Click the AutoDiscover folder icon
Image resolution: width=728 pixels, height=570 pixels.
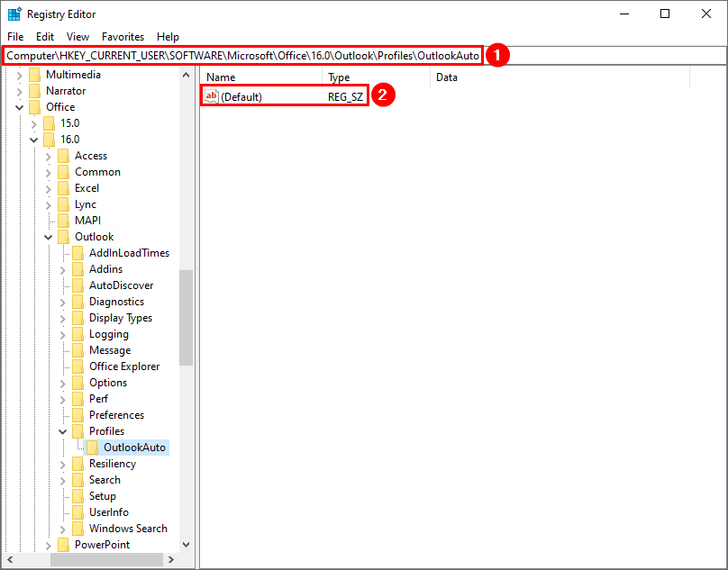77,285
